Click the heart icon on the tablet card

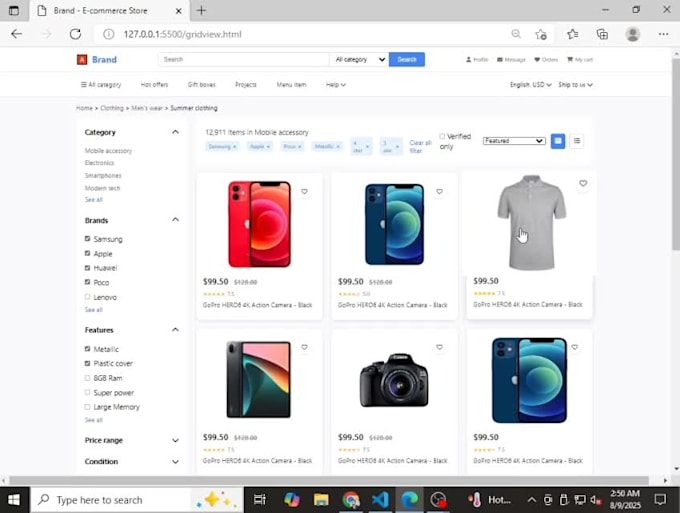click(x=304, y=347)
